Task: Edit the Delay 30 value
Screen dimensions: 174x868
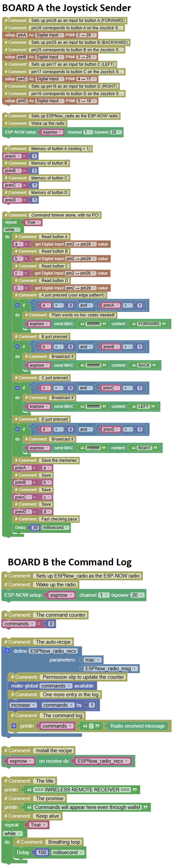Action: tap(35, 528)
